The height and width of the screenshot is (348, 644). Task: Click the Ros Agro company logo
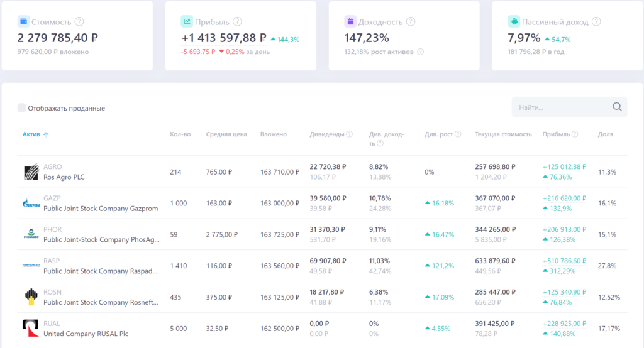coord(31,171)
